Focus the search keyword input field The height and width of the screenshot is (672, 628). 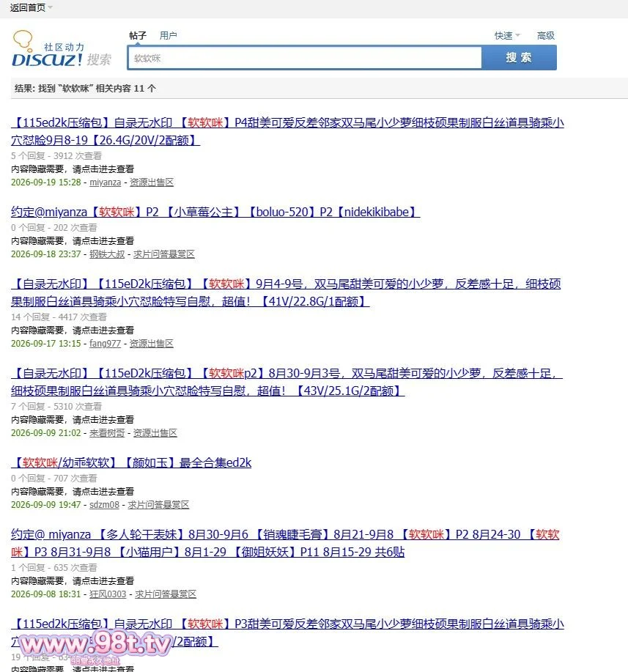(305, 58)
